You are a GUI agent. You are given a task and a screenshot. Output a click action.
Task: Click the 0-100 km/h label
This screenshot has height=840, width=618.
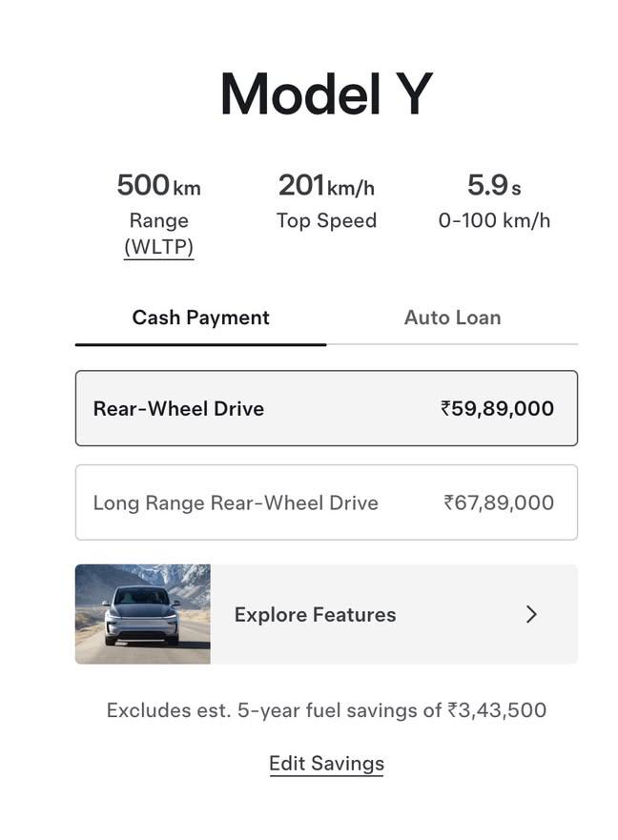coord(494,220)
